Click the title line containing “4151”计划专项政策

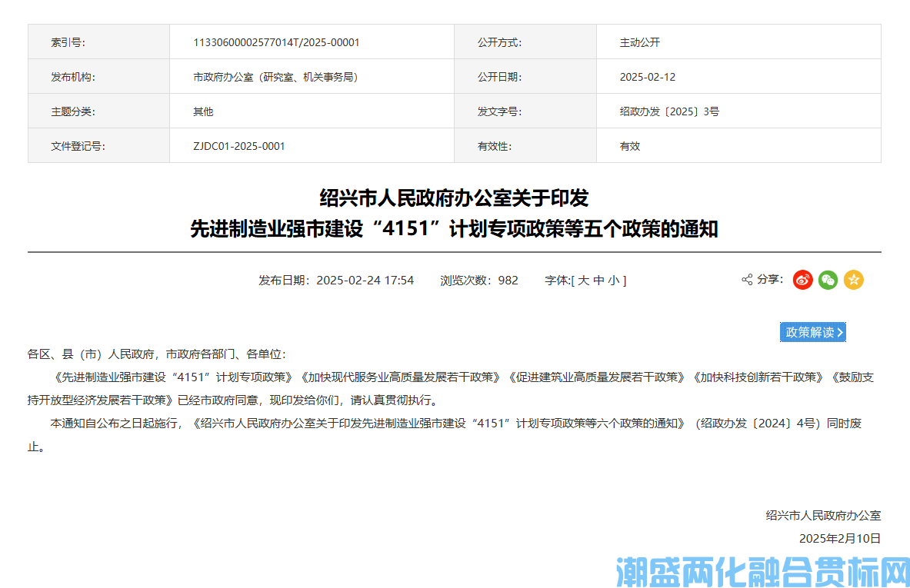455,228
